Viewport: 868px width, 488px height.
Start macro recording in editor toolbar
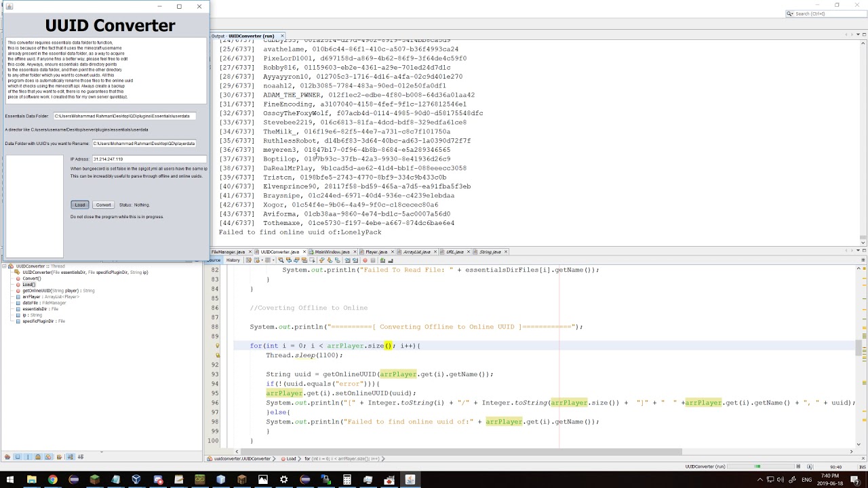coord(365,260)
